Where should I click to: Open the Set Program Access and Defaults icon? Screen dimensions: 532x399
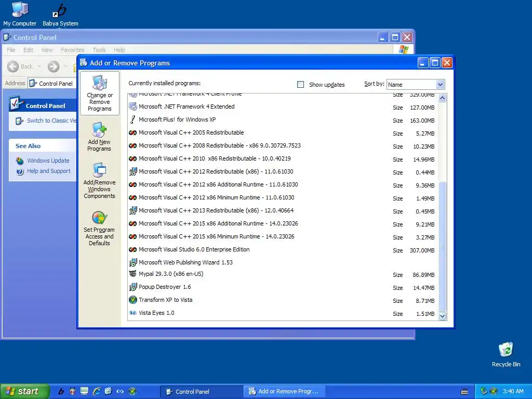pos(99,218)
